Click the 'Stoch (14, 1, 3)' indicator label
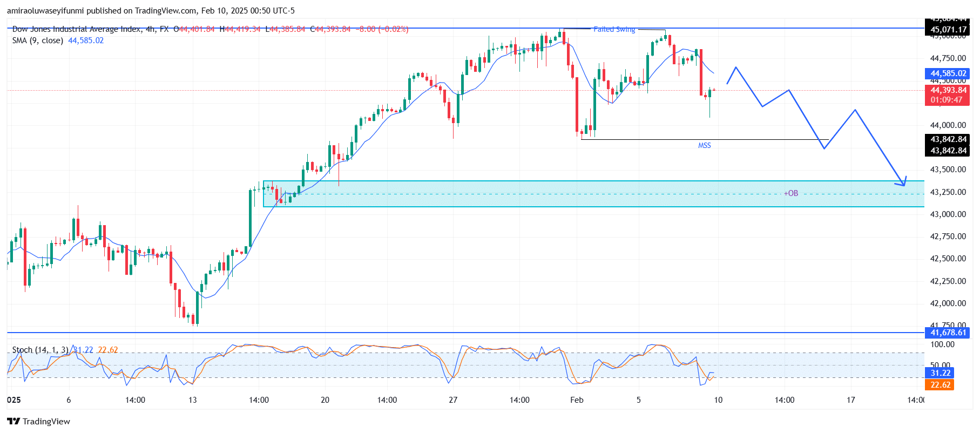Image resolution: width=980 pixels, height=433 pixels. pos(40,350)
